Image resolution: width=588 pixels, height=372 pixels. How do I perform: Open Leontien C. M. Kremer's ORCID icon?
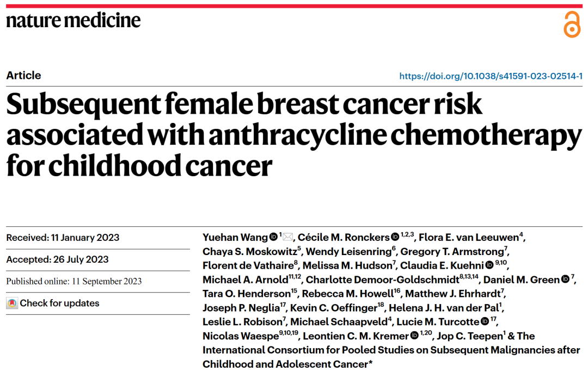tap(414, 335)
